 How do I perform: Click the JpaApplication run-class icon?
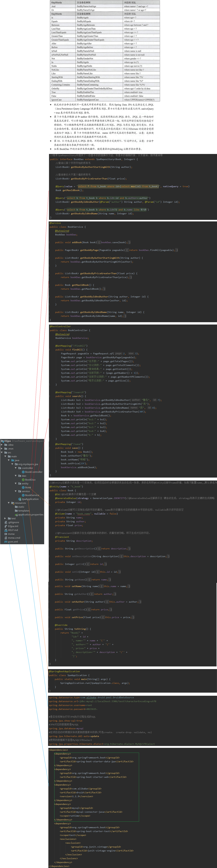click(x=20, y=499)
